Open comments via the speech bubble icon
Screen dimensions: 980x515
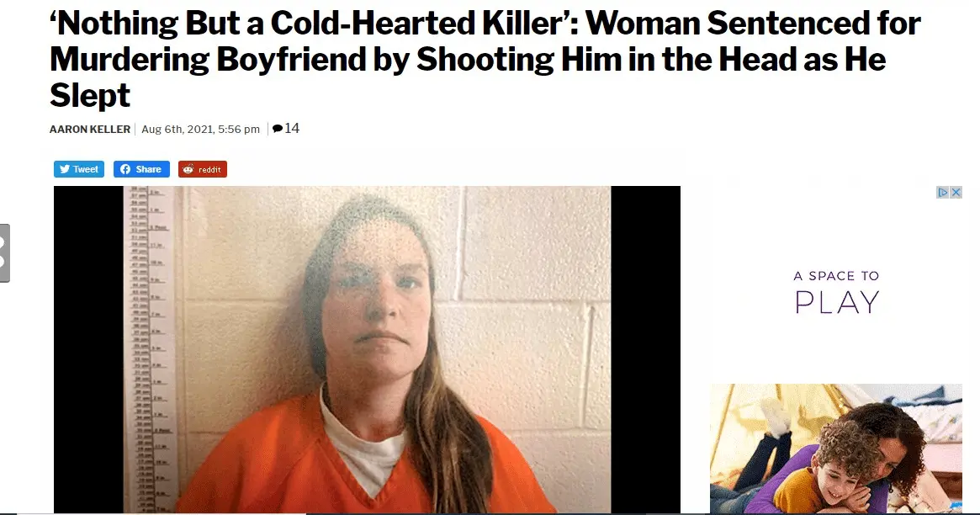point(278,129)
